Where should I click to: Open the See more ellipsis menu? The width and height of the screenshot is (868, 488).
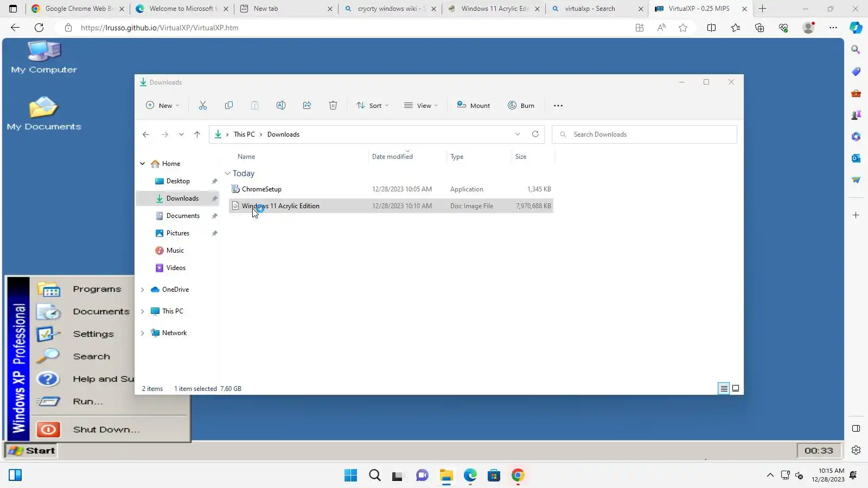[558, 106]
